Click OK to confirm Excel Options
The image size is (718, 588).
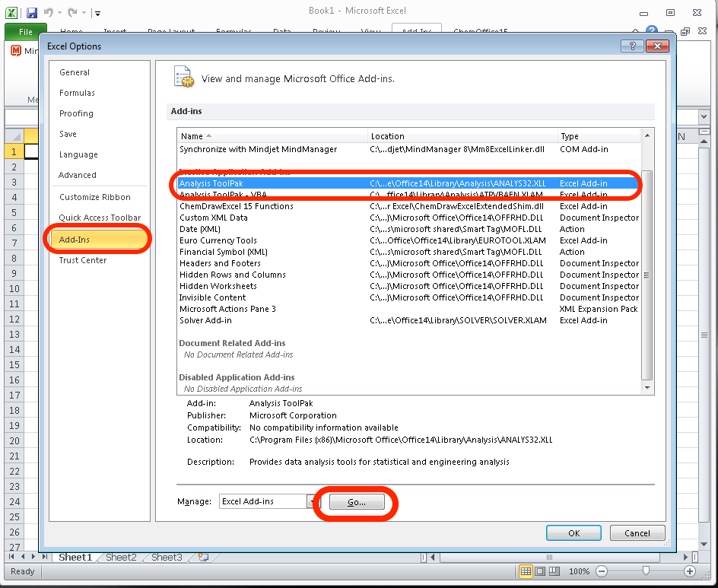click(574, 533)
